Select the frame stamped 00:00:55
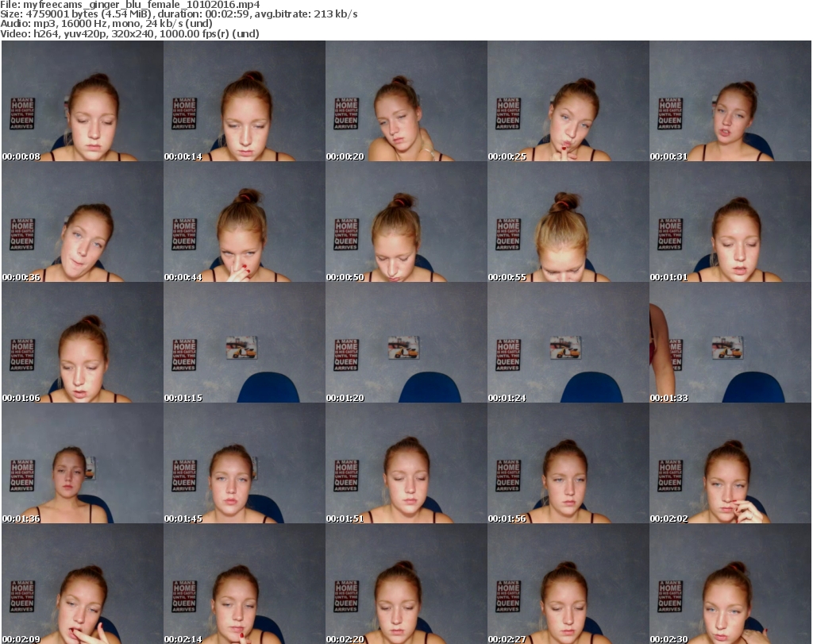The image size is (813, 644). click(x=568, y=222)
